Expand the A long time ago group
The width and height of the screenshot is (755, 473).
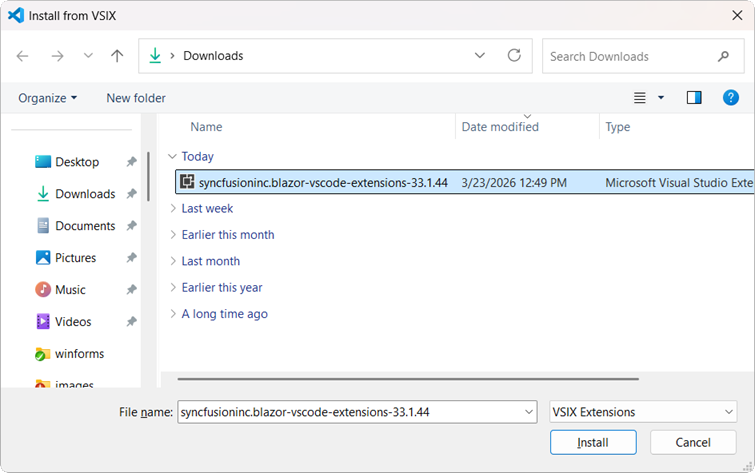pyautogui.click(x=173, y=314)
